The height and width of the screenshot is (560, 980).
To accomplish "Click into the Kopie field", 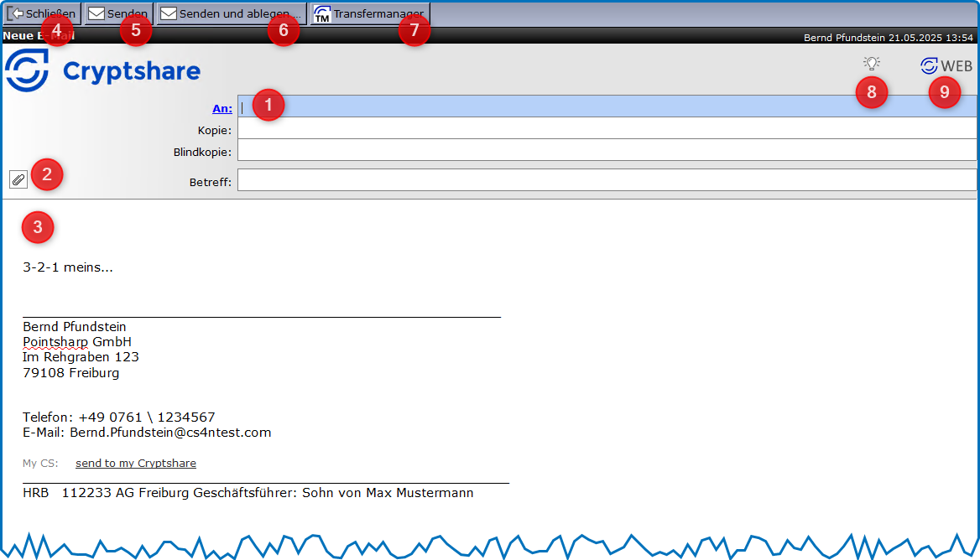I will pos(604,128).
